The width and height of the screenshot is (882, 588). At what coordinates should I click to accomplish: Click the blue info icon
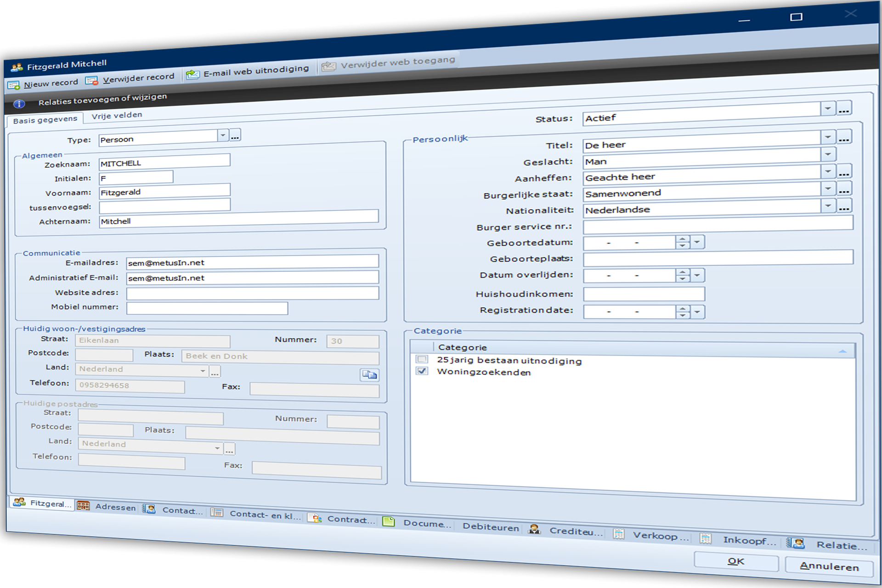click(x=19, y=104)
